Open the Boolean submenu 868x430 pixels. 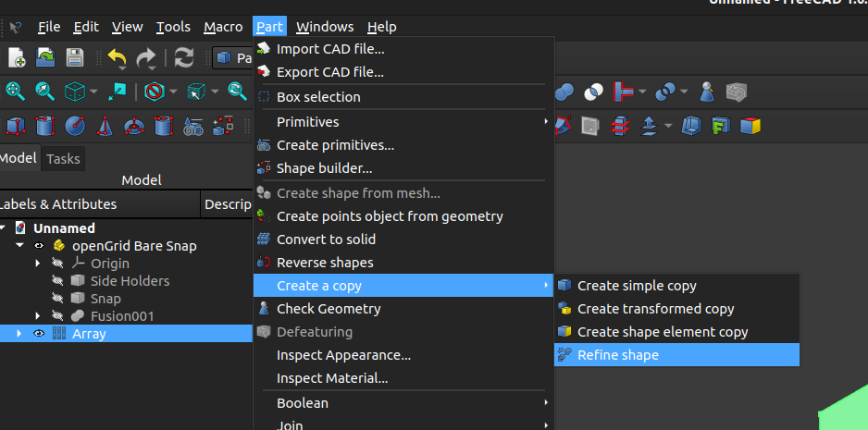303,403
